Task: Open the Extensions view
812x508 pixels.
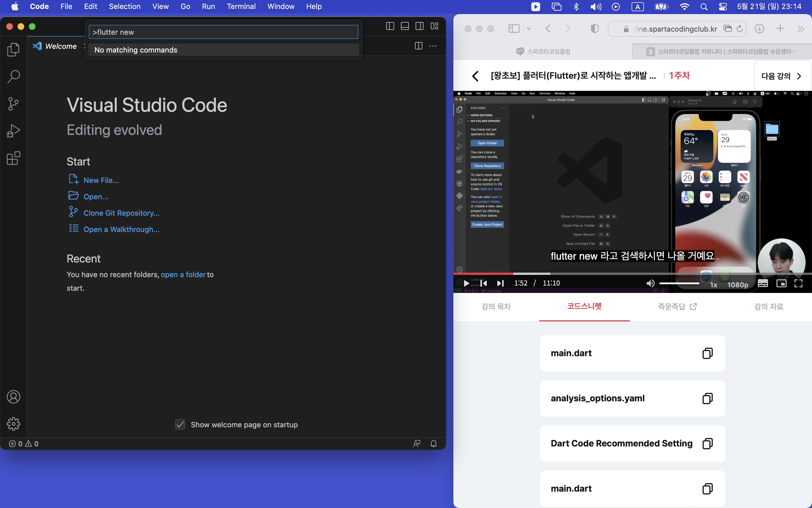Action: tap(14, 158)
